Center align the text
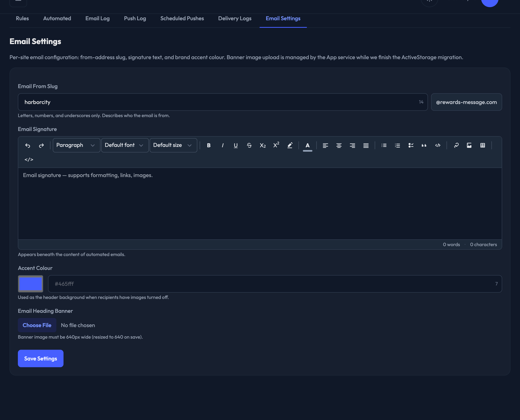The width and height of the screenshot is (520, 420). 339,145
